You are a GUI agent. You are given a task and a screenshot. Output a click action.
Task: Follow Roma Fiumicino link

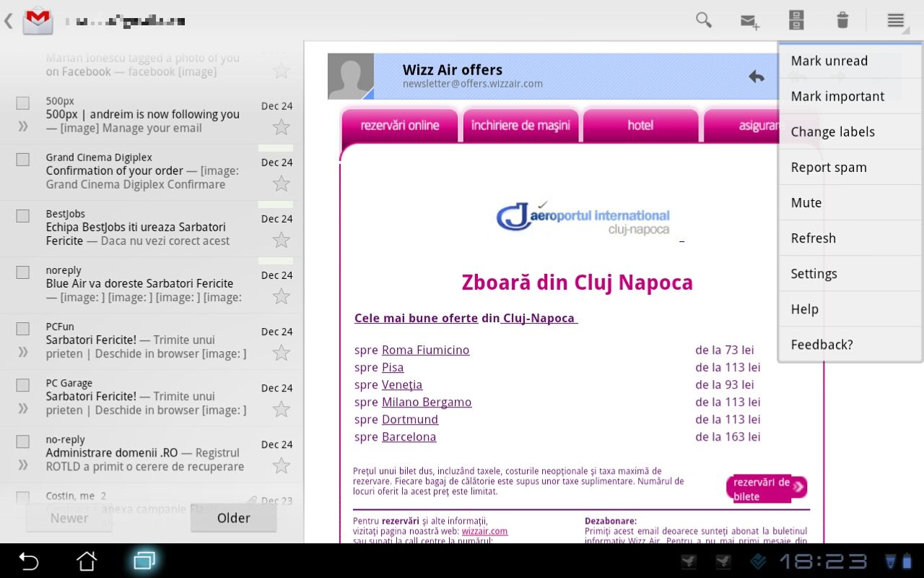425,350
